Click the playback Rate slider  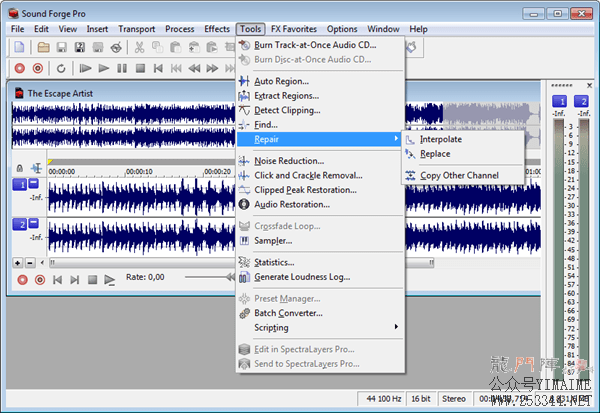(209, 277)
